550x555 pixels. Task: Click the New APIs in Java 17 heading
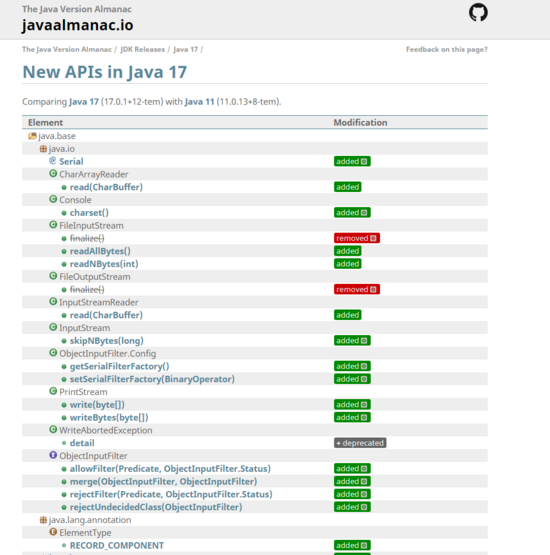tap(105, 72)
